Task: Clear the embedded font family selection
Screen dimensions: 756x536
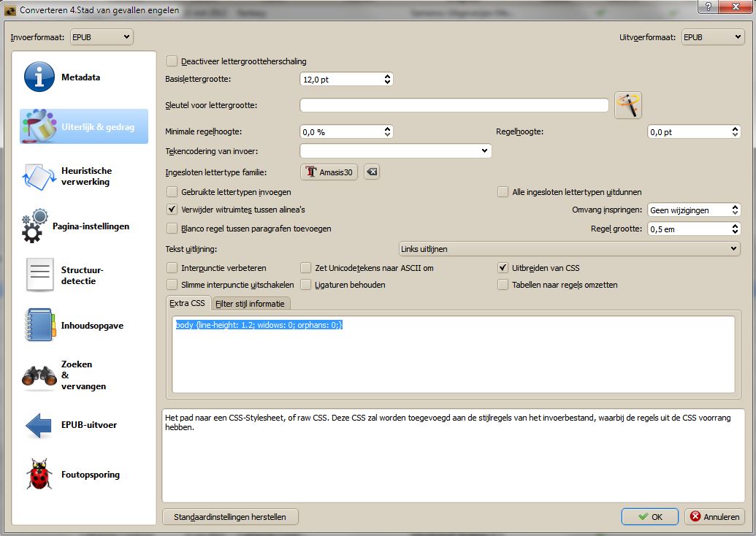Action: (372, 172)
